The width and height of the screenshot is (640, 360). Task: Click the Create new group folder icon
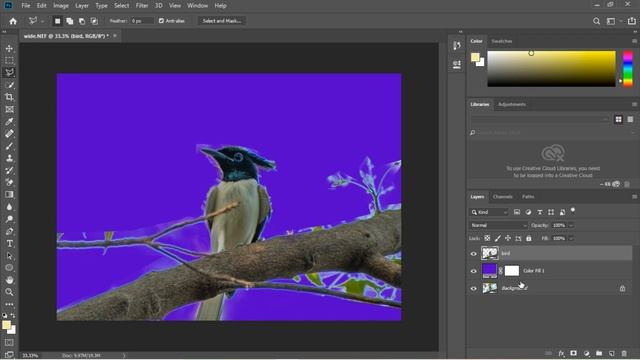599,353
